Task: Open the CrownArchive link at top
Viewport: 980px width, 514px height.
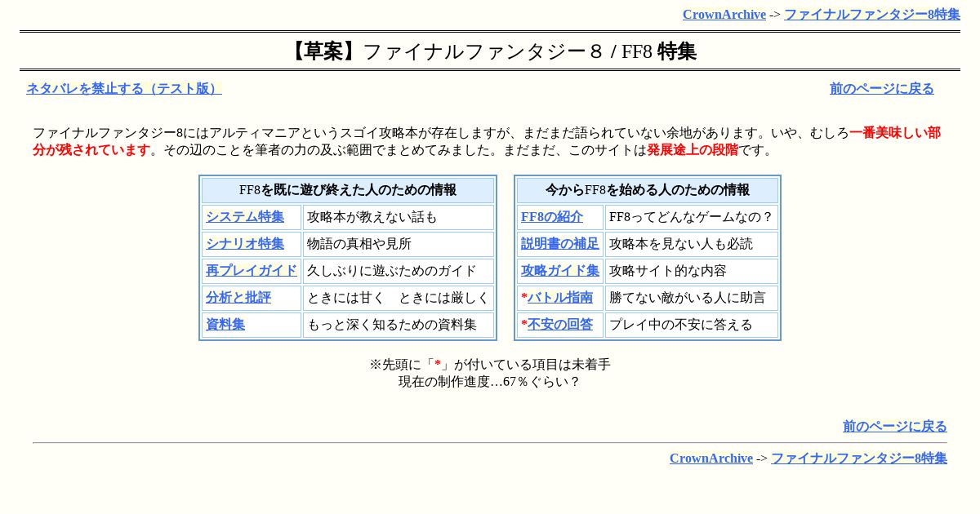Action: point(724,15)
